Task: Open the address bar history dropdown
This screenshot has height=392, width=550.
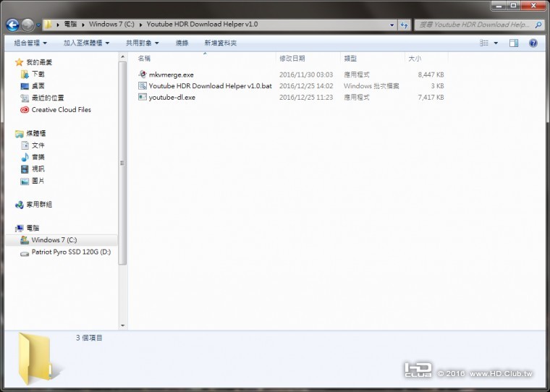Action: click(x=392, y=25)
